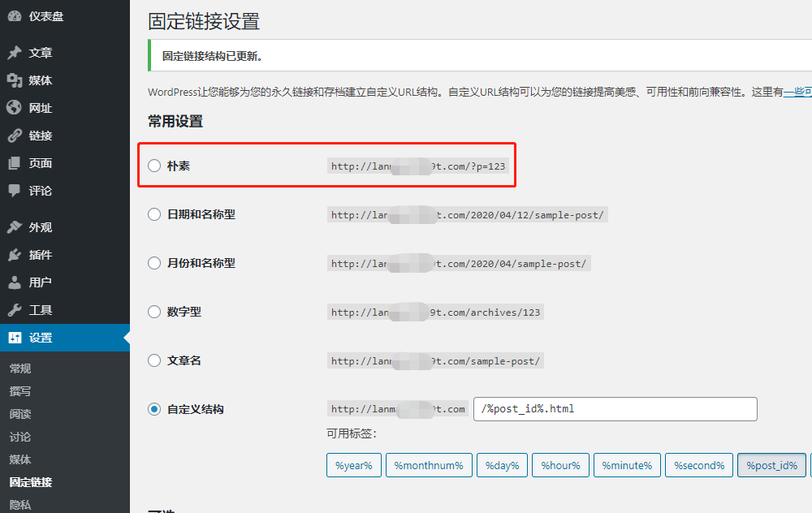The image size is (812, 513).
Task: Insert the %day% tag
Action: coord(503,465)
